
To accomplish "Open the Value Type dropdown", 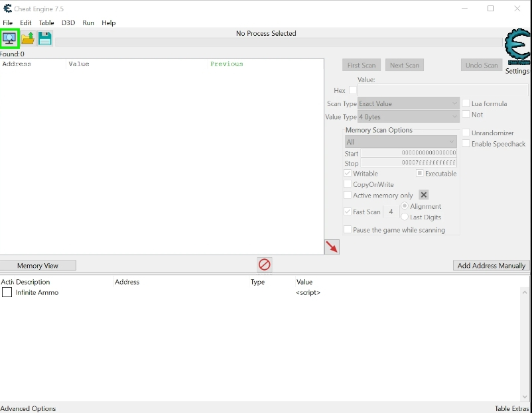I will point(409,117).
